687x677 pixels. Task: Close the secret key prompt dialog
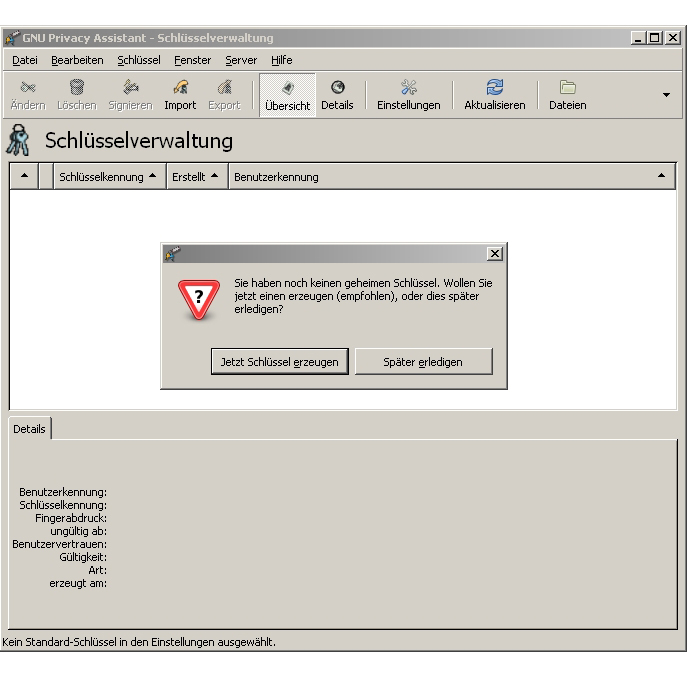click(494, 254)
